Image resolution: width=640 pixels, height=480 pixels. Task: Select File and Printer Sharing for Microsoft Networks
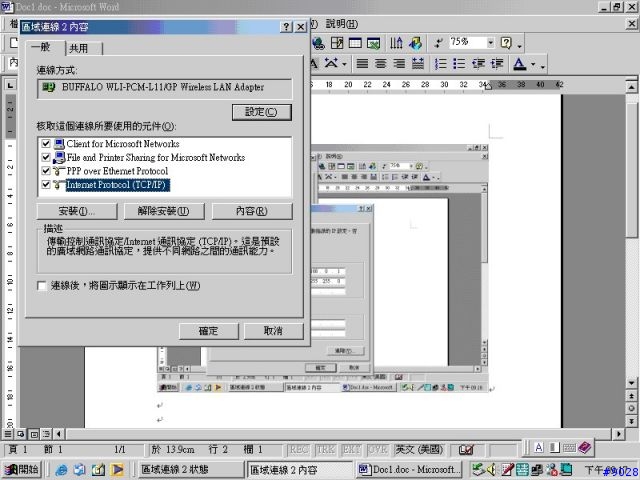click(x=156, y=157)
